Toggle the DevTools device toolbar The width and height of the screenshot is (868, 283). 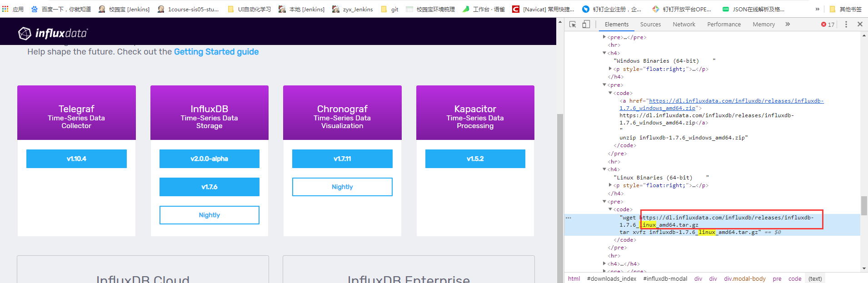pyautogui.click(x=586, y=25)
